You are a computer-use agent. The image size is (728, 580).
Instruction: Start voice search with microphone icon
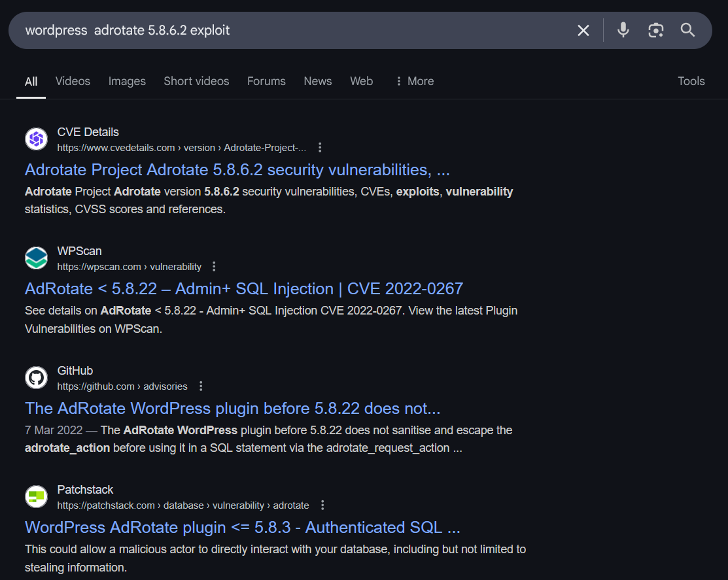click(623, 30)
